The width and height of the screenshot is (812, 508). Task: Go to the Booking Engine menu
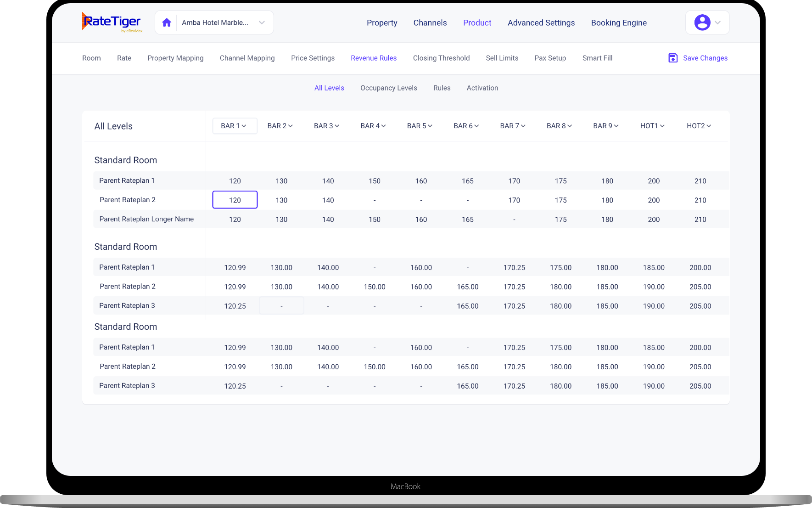619,23
